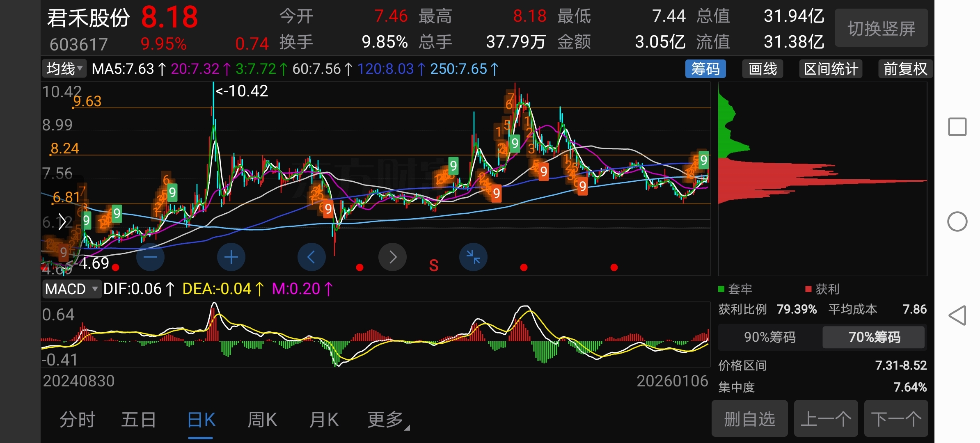
Task: Toggle the 筹码 chip distribution panel
Action: [705, 69]
